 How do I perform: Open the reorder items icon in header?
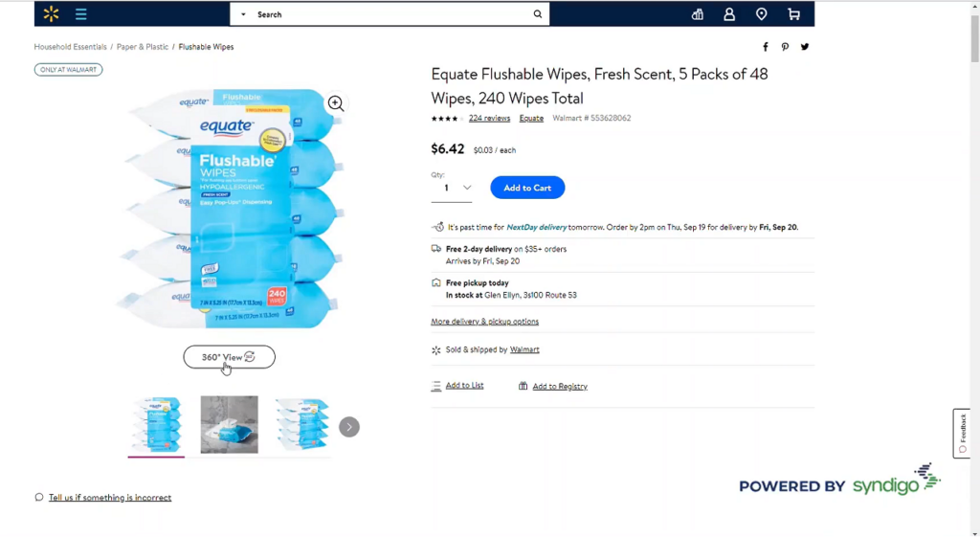coord(698,14)
